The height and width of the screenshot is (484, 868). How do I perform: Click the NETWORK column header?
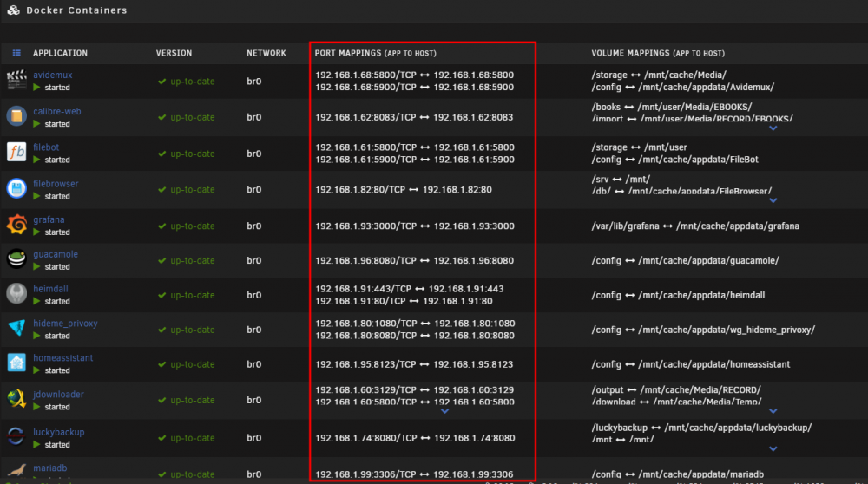click(x=266, y=53)
